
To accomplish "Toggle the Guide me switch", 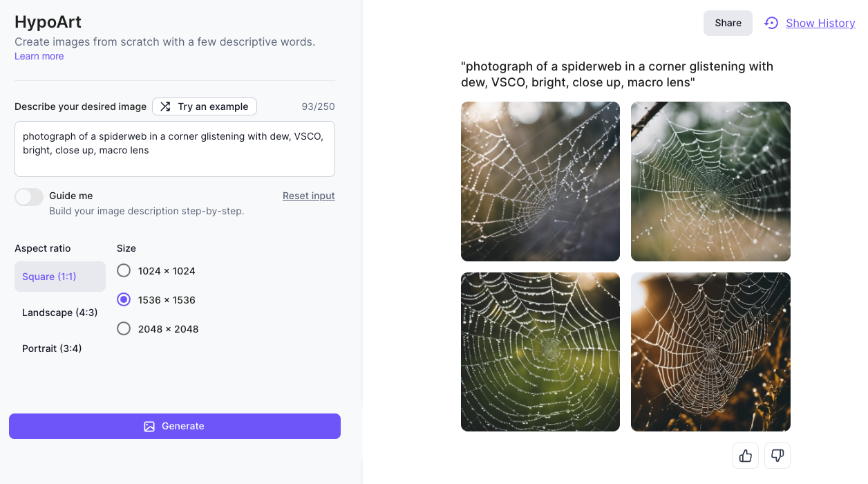I will tap(29, 197).
